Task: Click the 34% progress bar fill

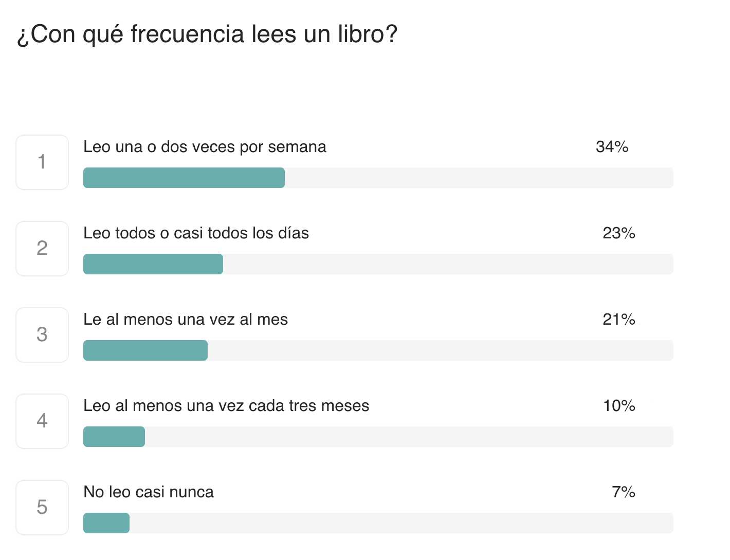Action: 184,178
